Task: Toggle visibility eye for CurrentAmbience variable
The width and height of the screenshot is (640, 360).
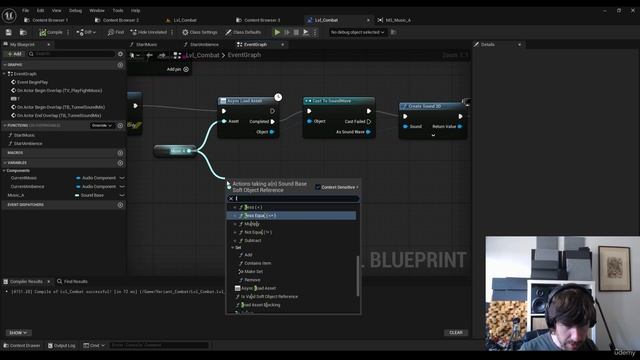Action: point(122,187)
